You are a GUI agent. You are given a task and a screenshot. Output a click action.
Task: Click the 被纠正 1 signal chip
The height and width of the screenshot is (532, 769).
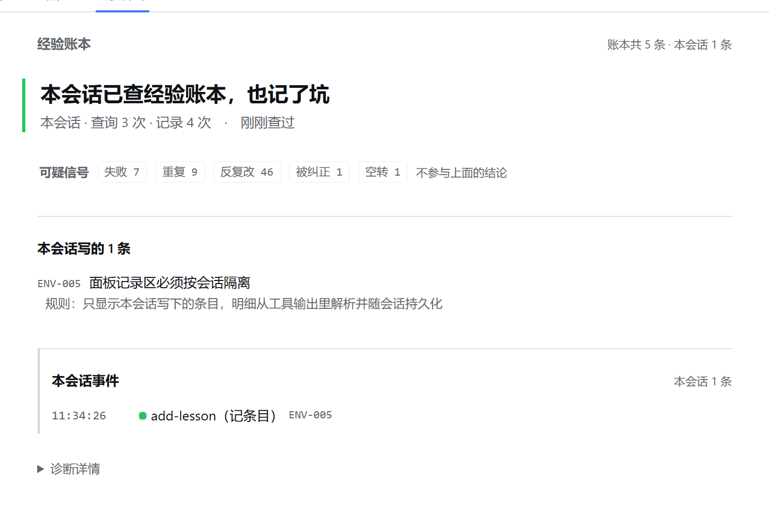pyautogui.click(x=319, y=172)
